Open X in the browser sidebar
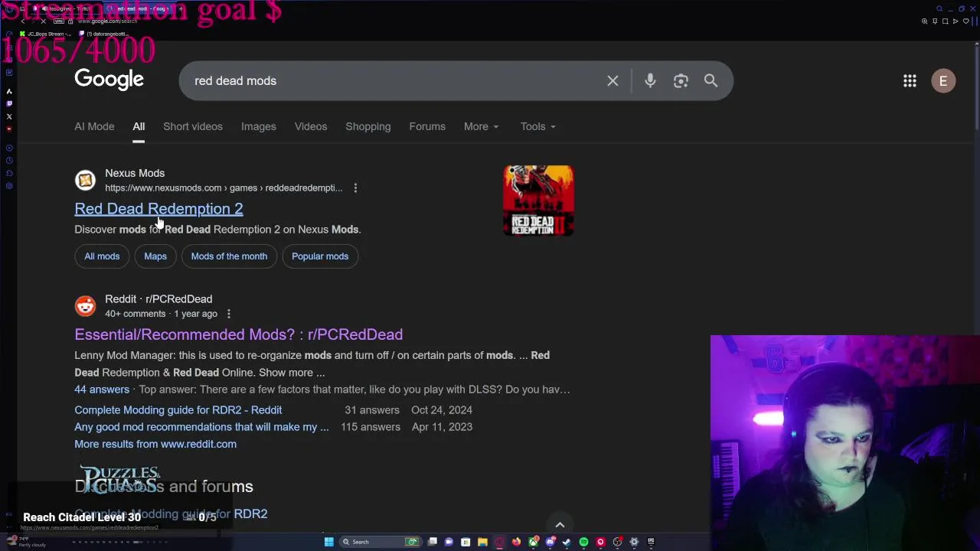Viewport: 980px width, 551px height. tap(9, 116)
